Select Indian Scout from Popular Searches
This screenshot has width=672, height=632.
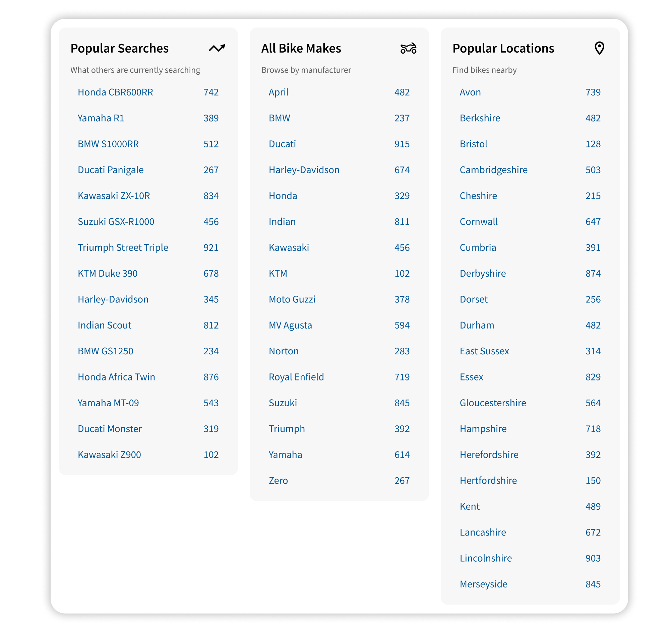click(105, 325)
